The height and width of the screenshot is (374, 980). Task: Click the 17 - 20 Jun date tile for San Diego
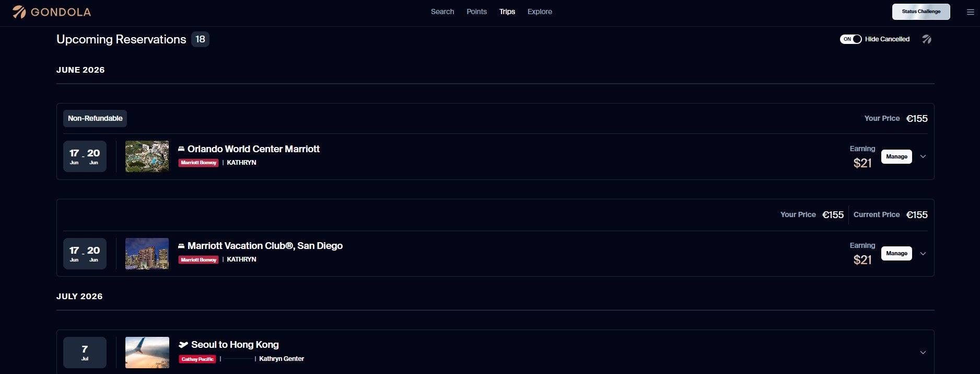point(85,254)
